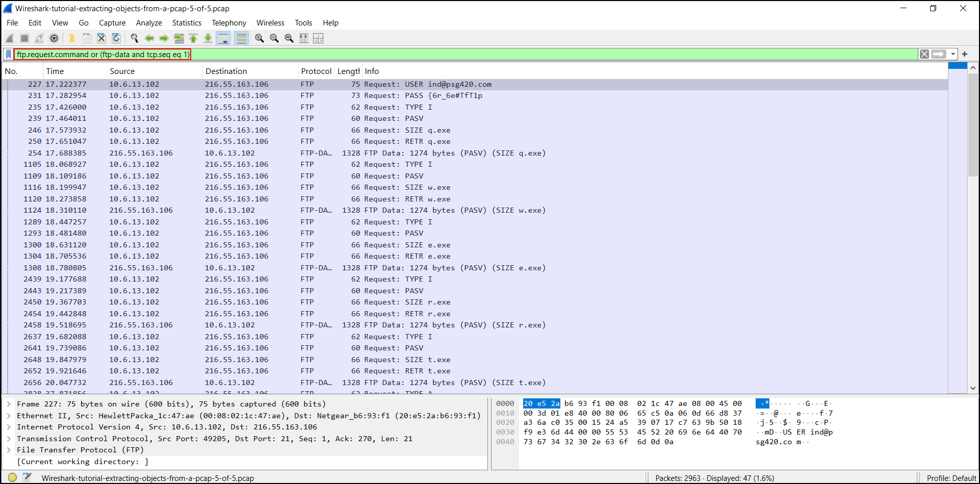Image resolution: width=980 pixels, height=484 pixels.
Task: Select packet 231 PASS request row
Action: pyautogui.click(x=475, y=95)
